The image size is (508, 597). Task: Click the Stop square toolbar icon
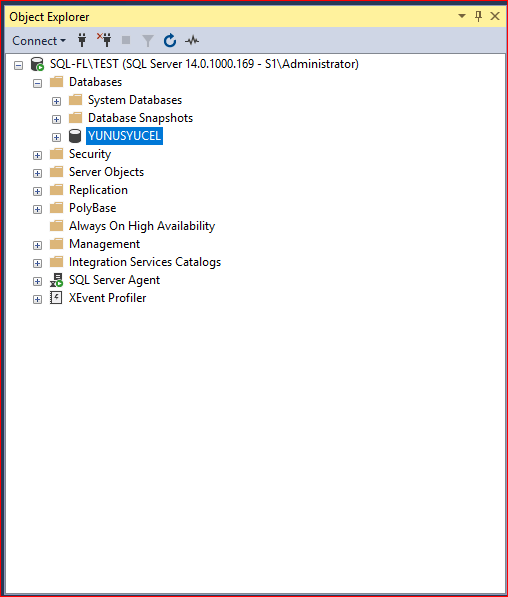(126, 40)
